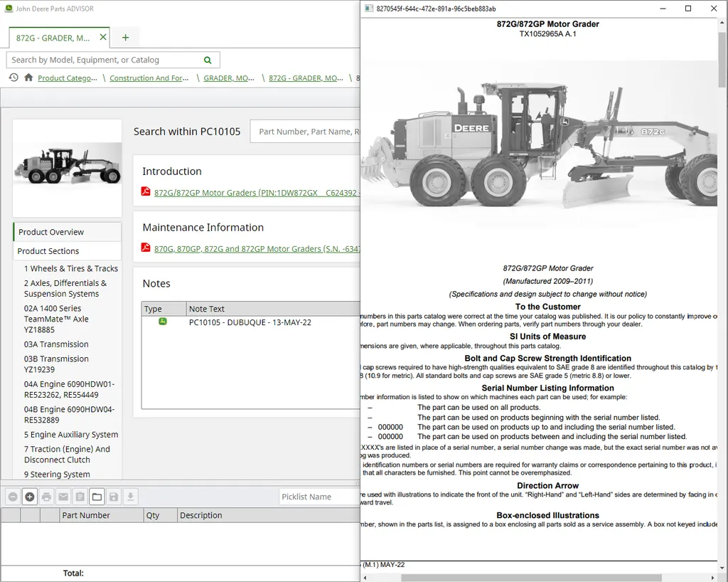Open section 03B Transmission YZ19239
Image resolution: width=728 pixels, height=582 pixels.
pos(56,364)
